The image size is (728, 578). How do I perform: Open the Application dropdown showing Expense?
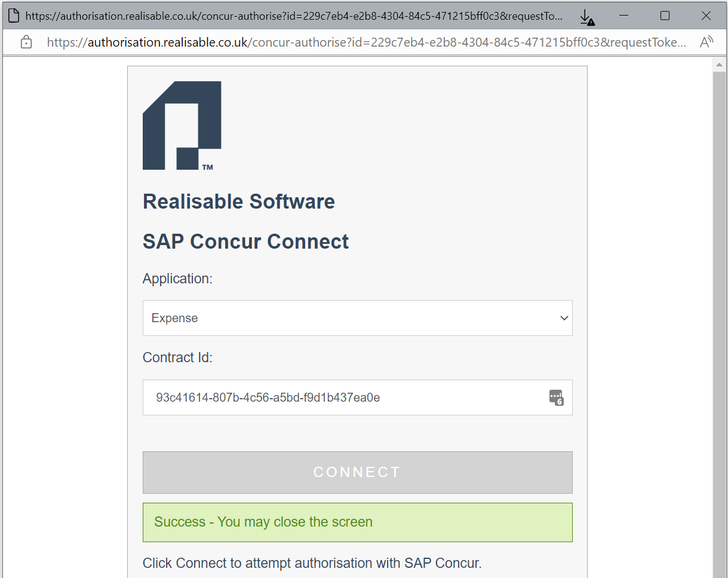[357, 318]
